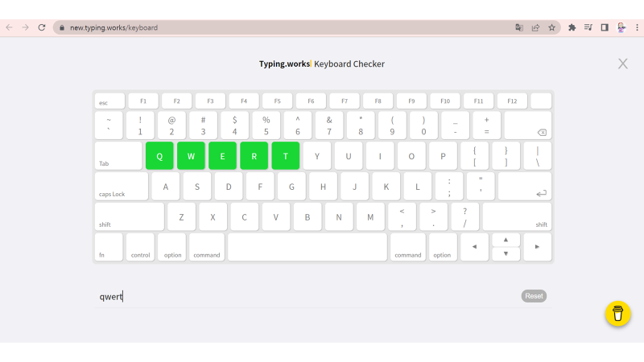Click the left bracket brace key
Screen dimensions: 644x362
(x=474, y=156)
